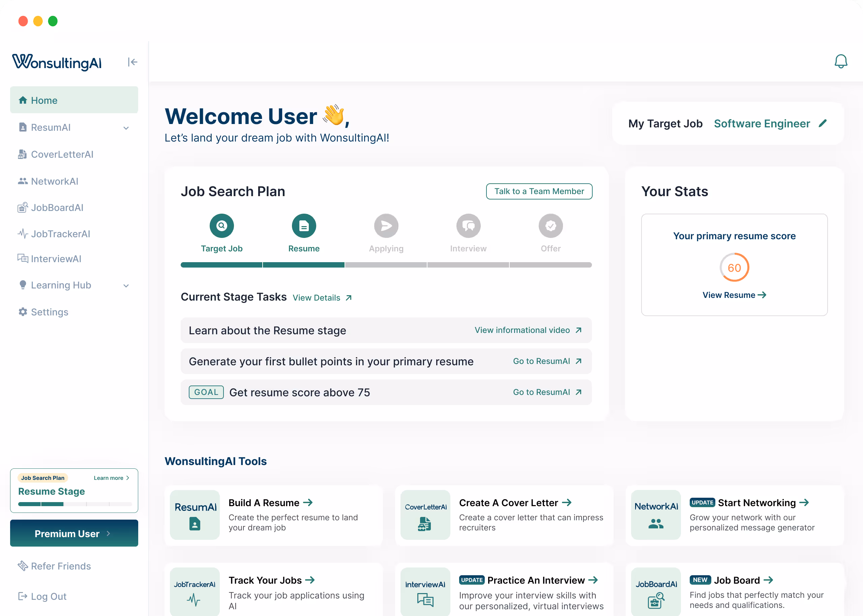Click the Offer stage badge icon

click(550, 225)
